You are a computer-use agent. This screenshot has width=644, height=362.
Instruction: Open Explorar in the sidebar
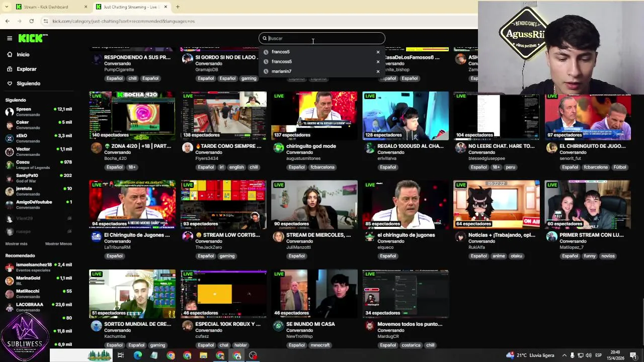(x=26, y=69)
